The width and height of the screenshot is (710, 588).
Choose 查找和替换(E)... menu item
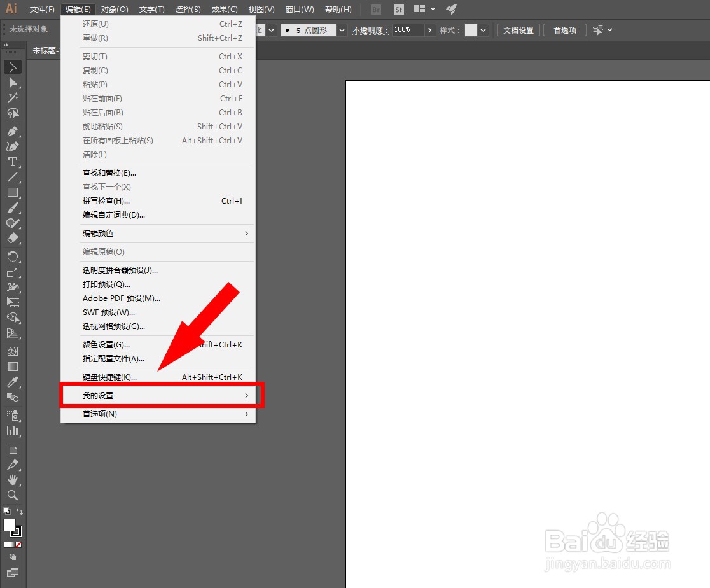[158, 173]
